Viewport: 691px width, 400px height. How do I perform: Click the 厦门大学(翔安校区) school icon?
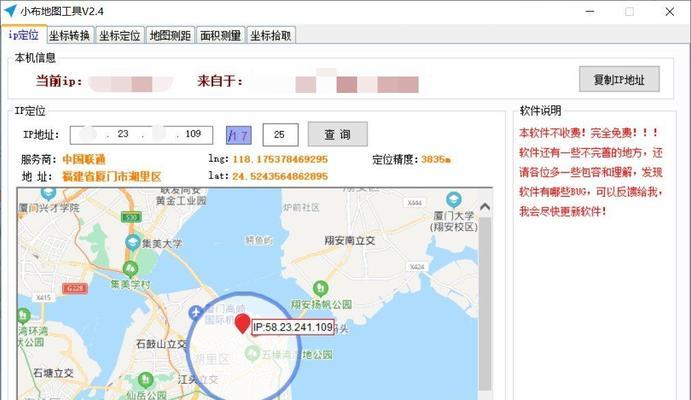pos(453,200)
